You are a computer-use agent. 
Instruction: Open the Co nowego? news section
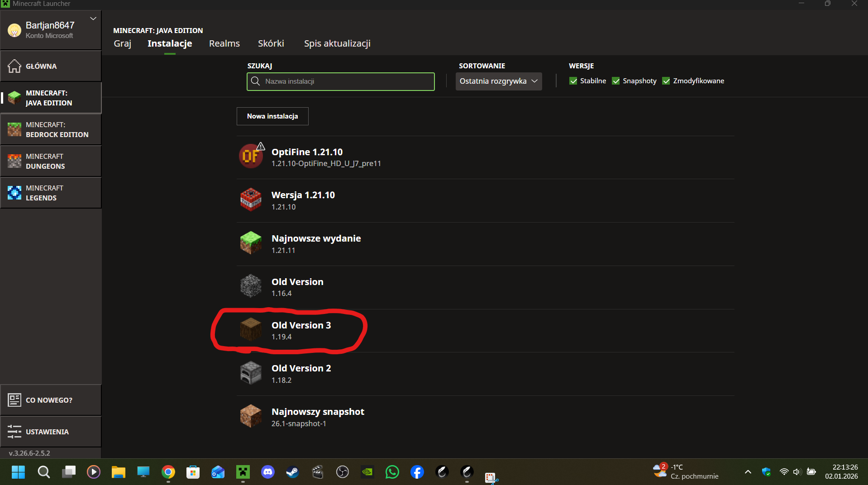pyautogui.click(x=51, y=400)
